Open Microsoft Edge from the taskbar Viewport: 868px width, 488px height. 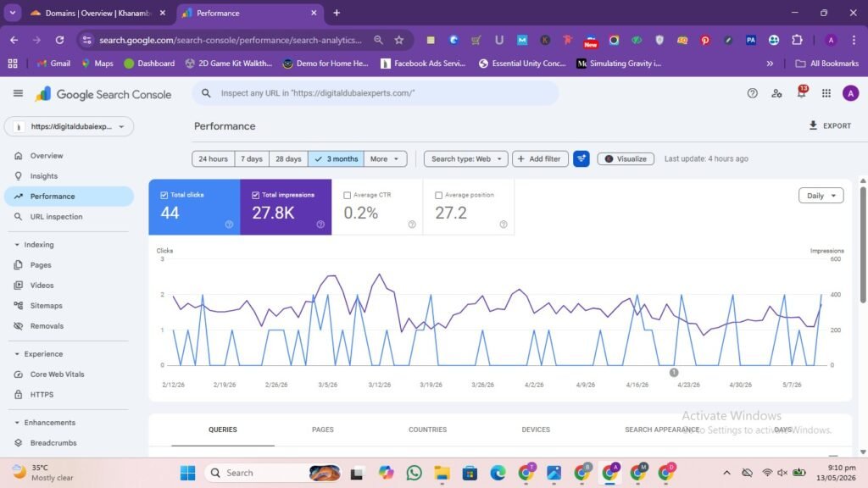pos(498,473)
